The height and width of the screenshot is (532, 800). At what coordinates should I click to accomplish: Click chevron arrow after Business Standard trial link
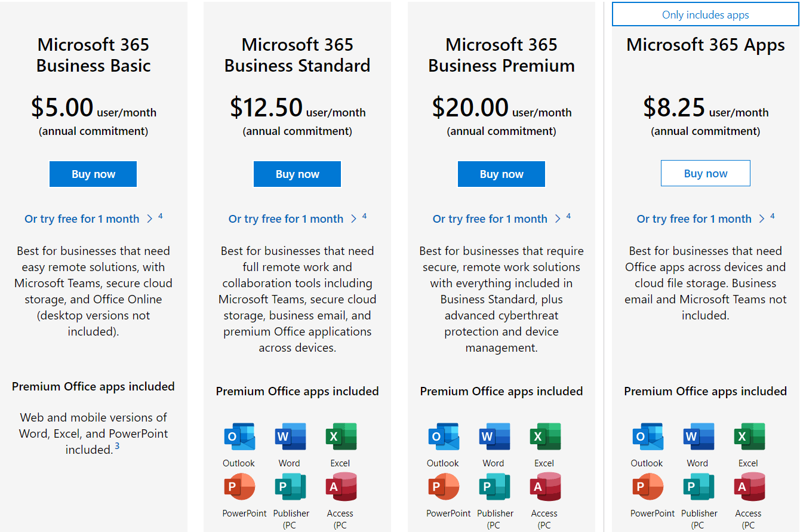click(x=355, y=219)
